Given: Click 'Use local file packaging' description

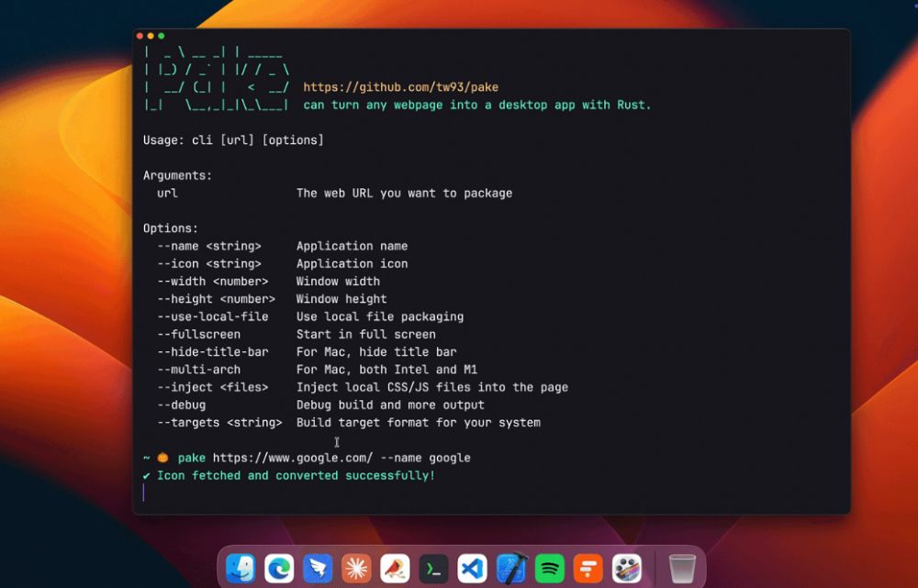Looking at the screenshot, I should [379, 316].
